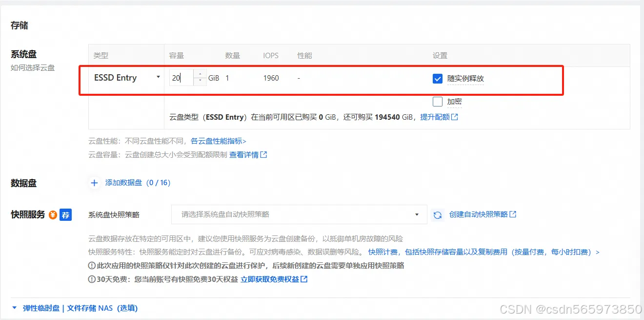Click the external link icon after 提升配额
Screen dimensions: 644x320
(x=455, y=116)
